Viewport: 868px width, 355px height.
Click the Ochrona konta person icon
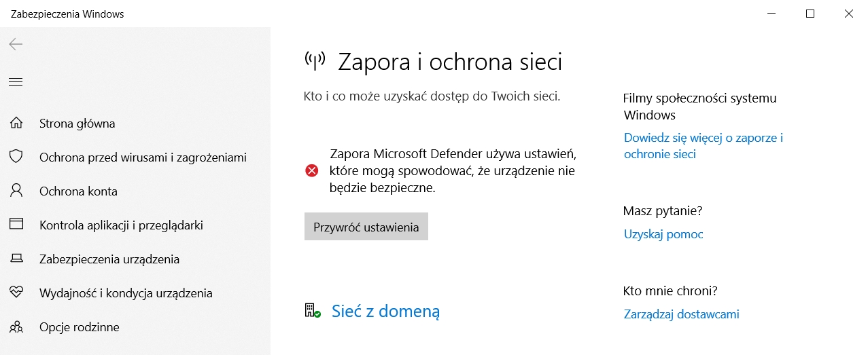(x=16, y=191)
